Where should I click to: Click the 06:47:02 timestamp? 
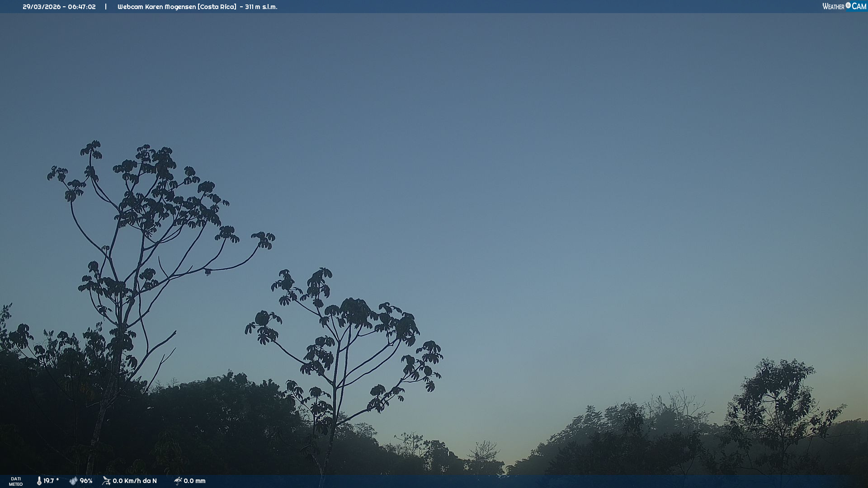coord(82,7)
